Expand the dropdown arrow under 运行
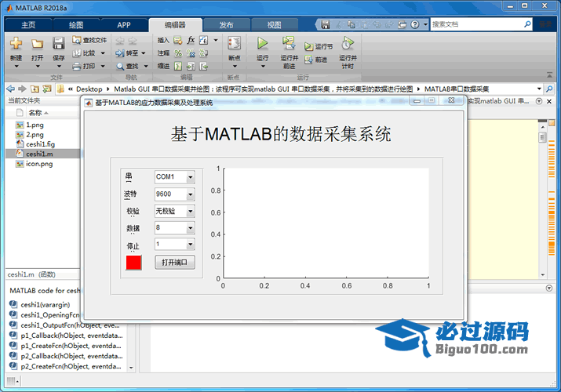The height and width of the screenshot is (392, 561). (262, 66)
